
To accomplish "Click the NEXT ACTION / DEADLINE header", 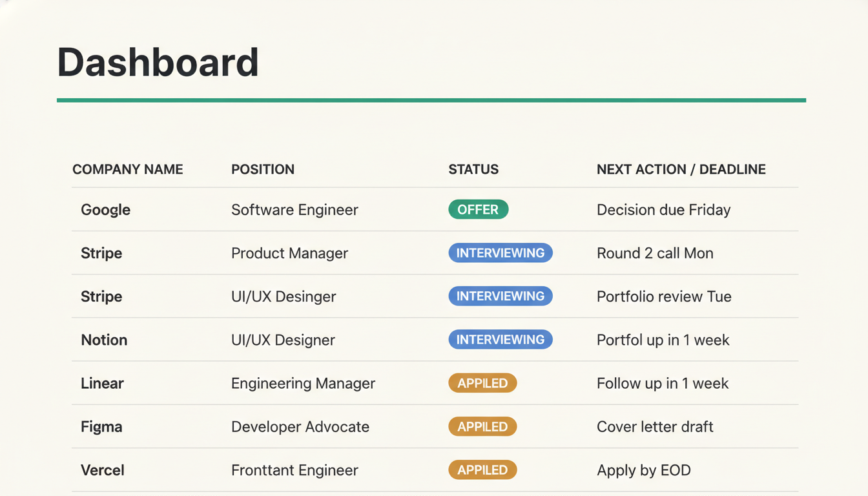I will pyautogui.click(x=681, y=169).
